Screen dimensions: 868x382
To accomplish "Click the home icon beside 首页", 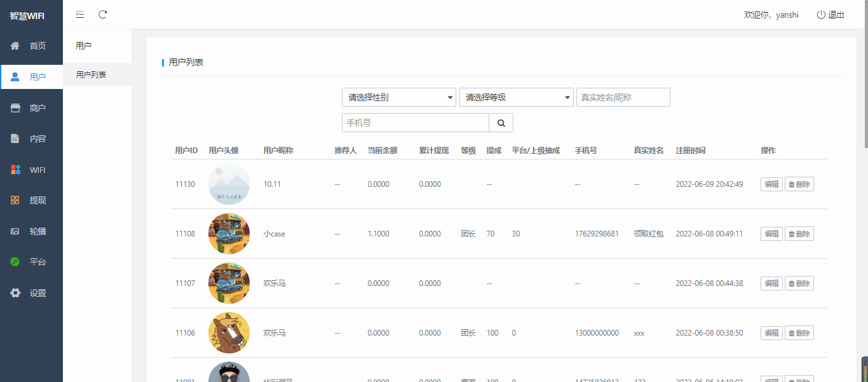I will tap(15, 46).
